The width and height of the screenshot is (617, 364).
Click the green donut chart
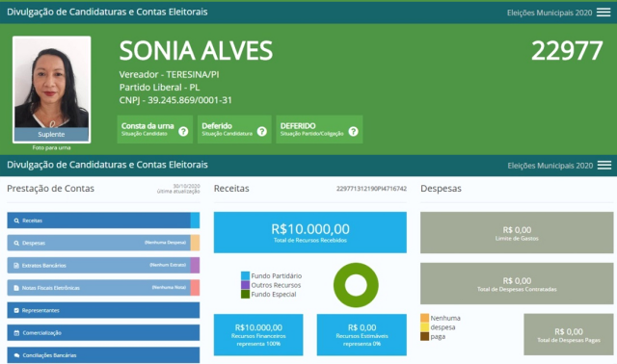356,285
